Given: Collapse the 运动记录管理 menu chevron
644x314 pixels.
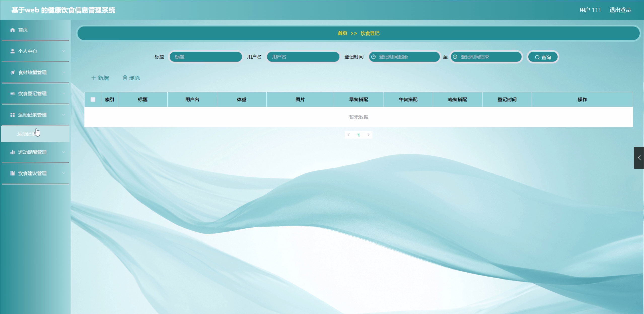Looking at the screenshot, I should coord(64,115).
